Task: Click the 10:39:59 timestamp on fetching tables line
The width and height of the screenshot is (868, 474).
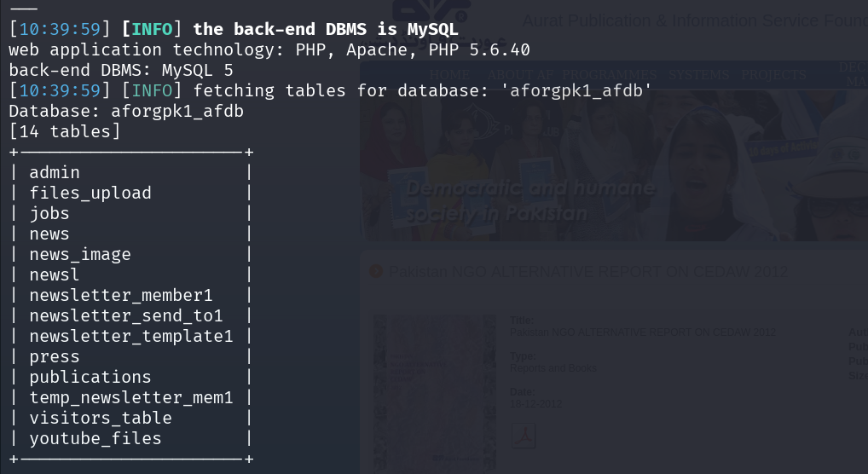Action: tap(60, 91)
